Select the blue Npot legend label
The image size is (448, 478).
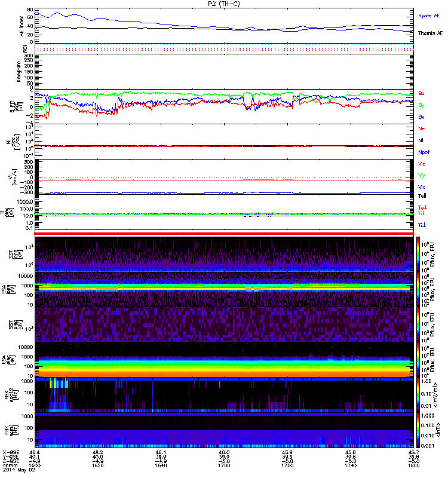point(424,152)
